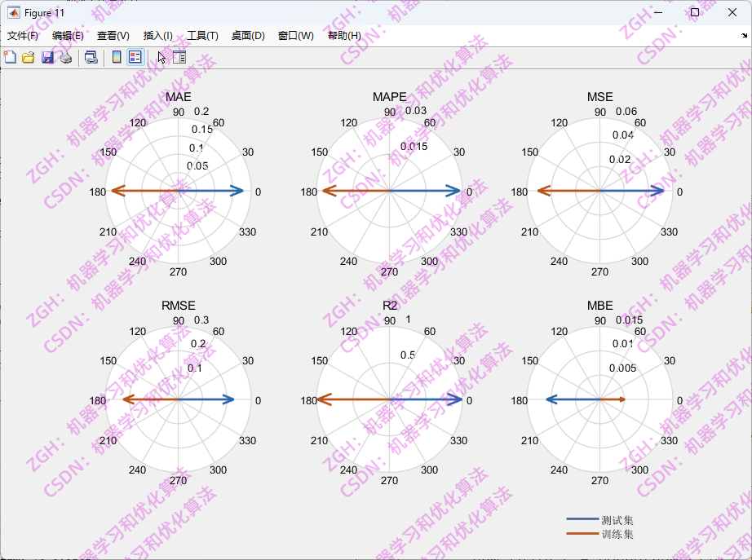Image resolution: width=752 pixels, height=560 pixels.
Task: Toggle the Insert Legend toolbar button
Action: pyautogui.click(x=135, y=58)
